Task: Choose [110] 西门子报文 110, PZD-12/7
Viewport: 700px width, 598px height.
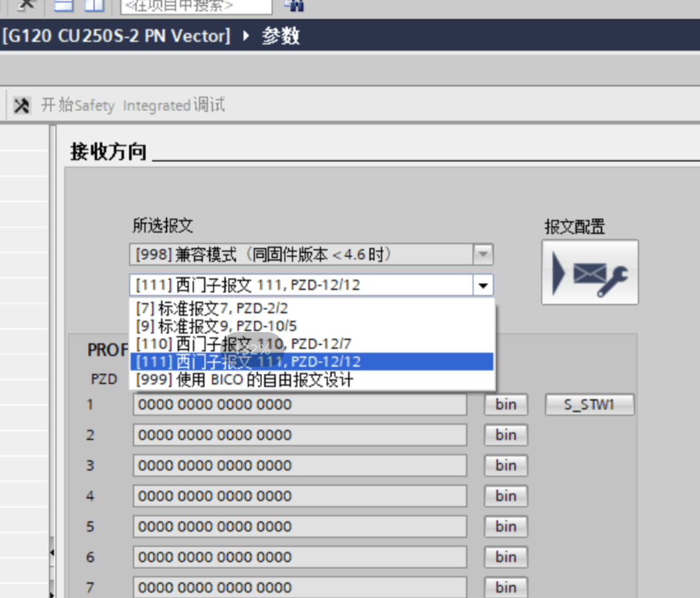Action: tap(312, 344)
